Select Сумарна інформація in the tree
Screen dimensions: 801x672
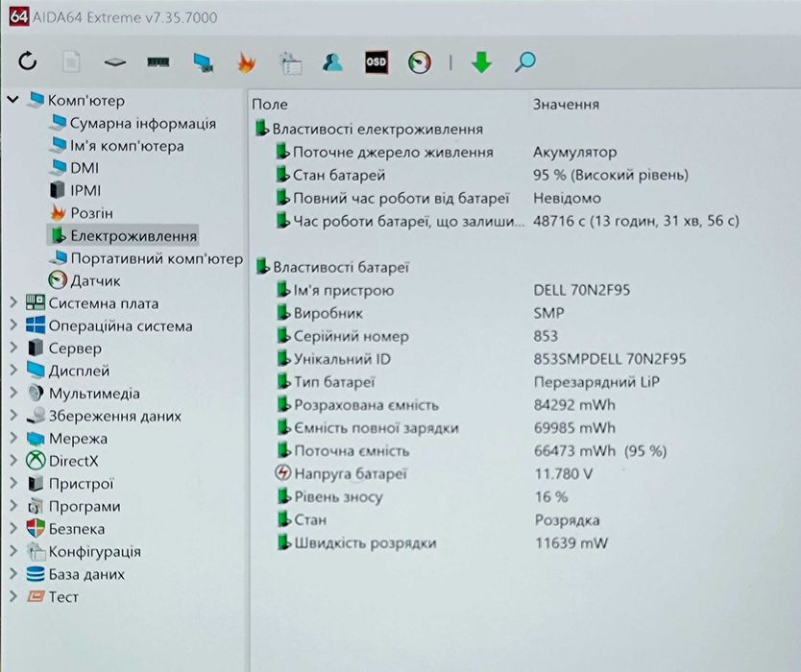(133, 123)
